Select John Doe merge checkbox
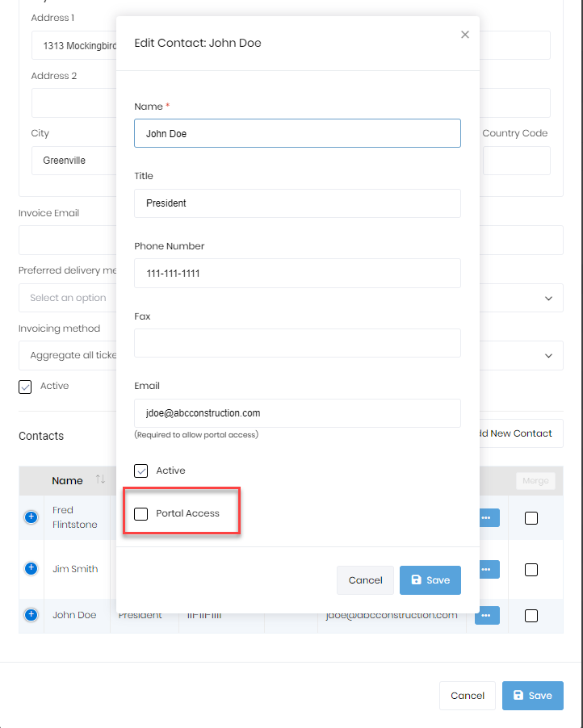The height and width of the screenshot is (728, 583). [x=531, y=616]
